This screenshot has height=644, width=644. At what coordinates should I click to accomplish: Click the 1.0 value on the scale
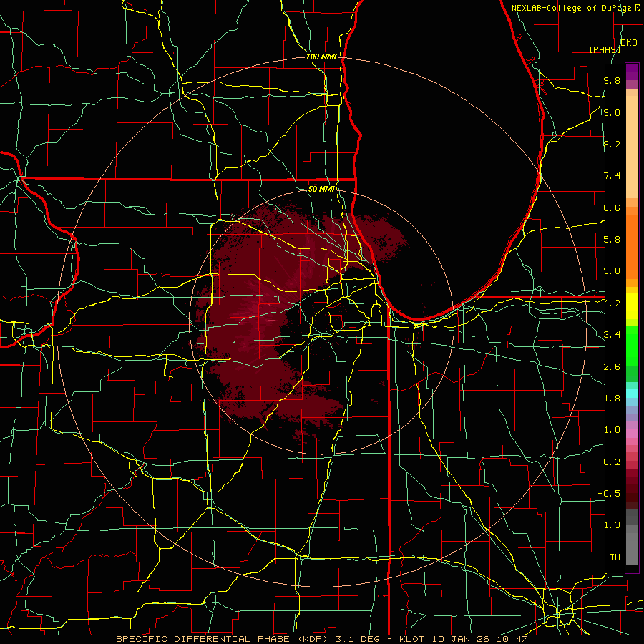612,430
